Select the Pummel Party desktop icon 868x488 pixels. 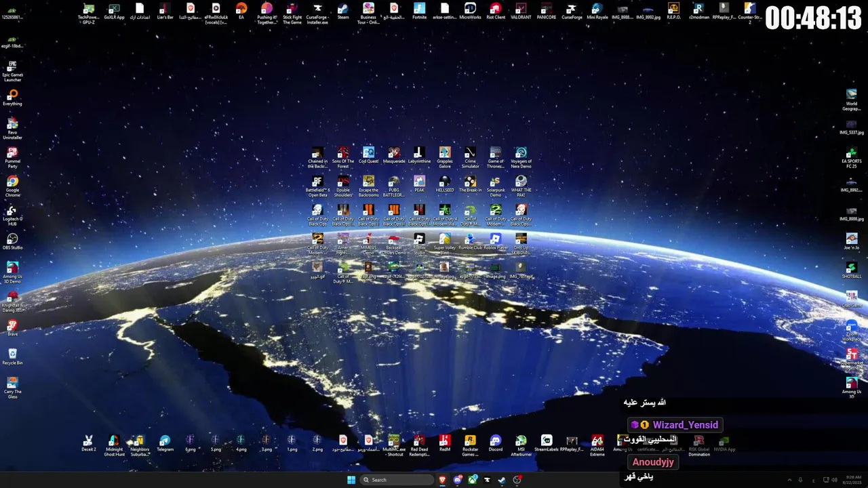12,158
